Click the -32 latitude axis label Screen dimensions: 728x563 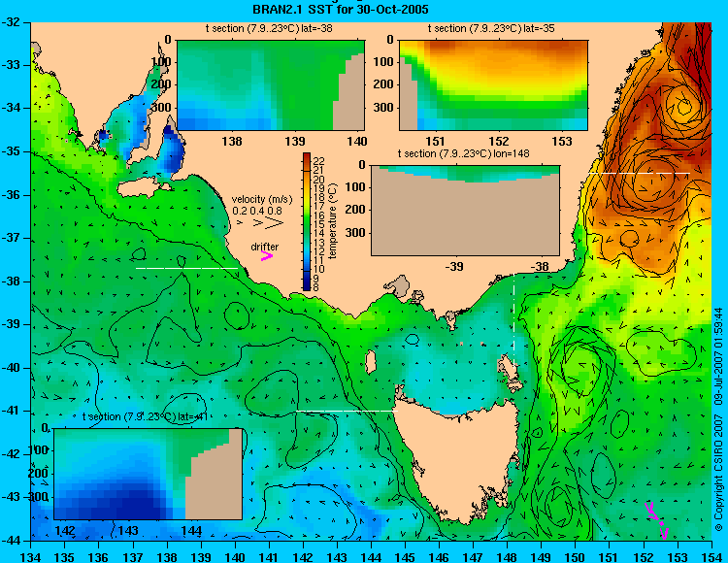[10, 21]
